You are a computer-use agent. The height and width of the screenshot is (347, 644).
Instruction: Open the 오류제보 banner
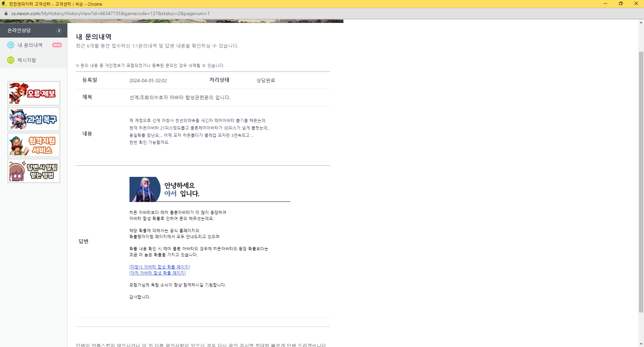click(x=34, y=93)
